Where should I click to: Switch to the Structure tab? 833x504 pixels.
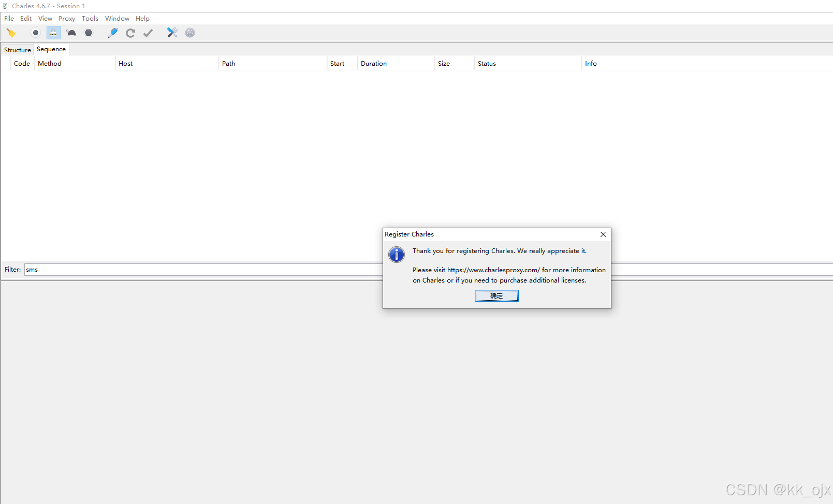point(18,50)
